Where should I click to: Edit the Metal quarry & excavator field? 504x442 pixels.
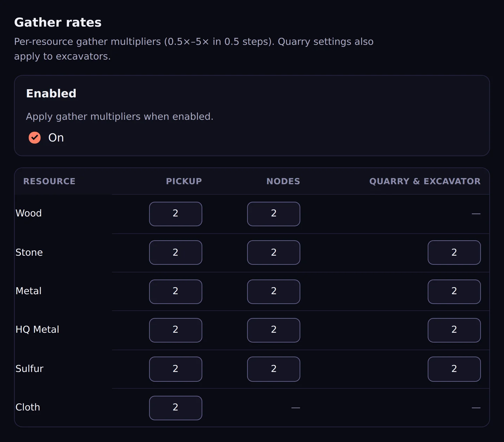coord(454,292)
